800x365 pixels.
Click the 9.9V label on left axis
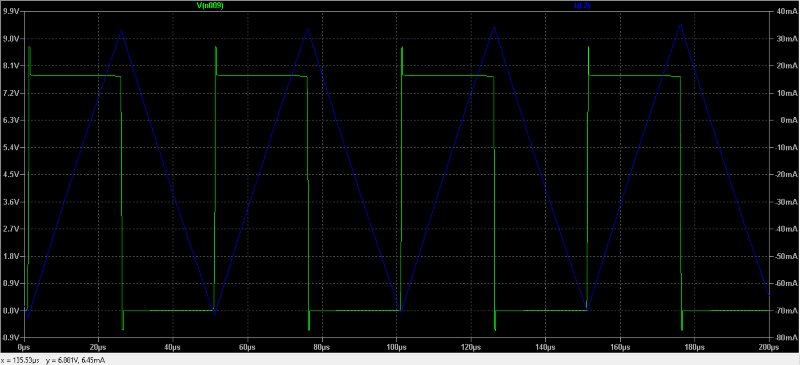11,11
